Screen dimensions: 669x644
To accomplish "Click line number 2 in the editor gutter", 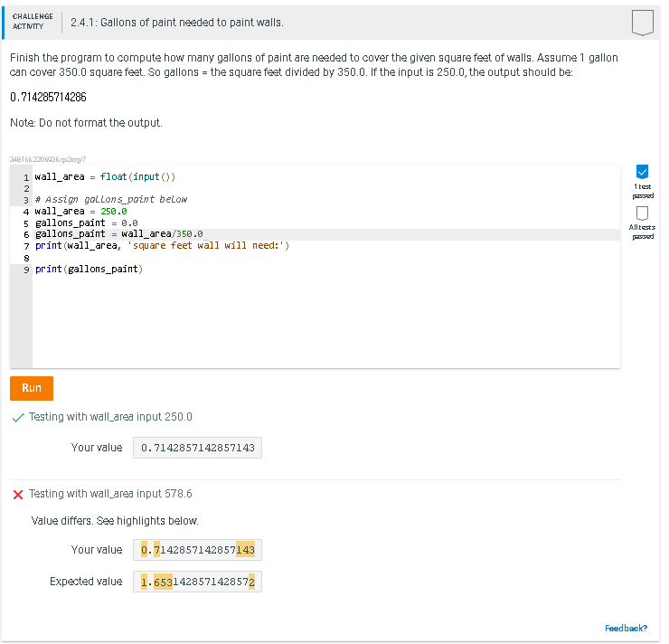I will click(26, 188).
